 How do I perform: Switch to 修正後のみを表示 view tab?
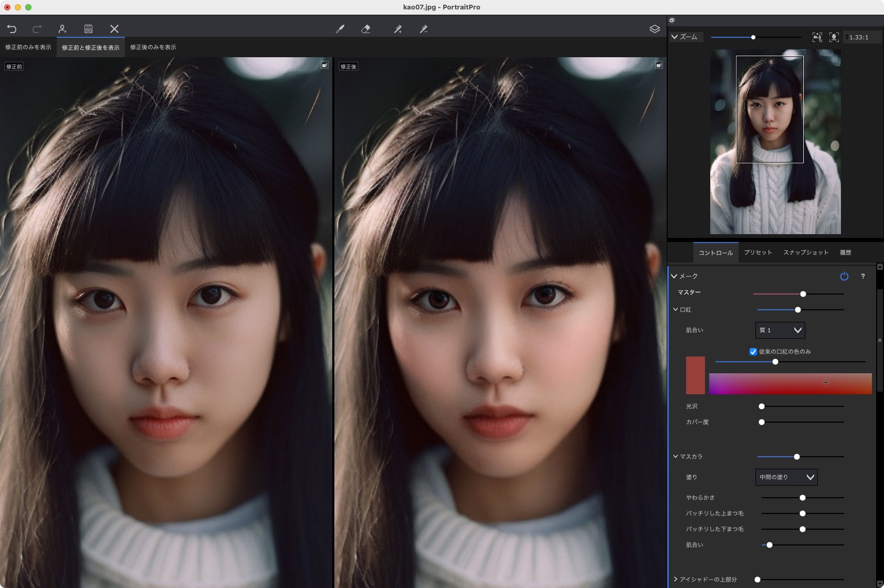pyautogui.click(x=153, y=47)
